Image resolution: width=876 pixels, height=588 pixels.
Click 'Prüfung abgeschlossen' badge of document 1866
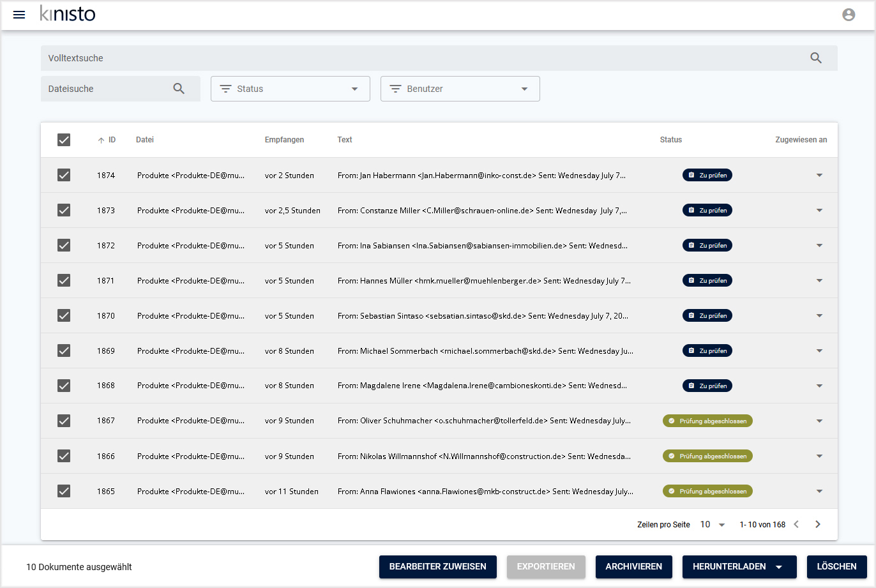tap(707, 456)
